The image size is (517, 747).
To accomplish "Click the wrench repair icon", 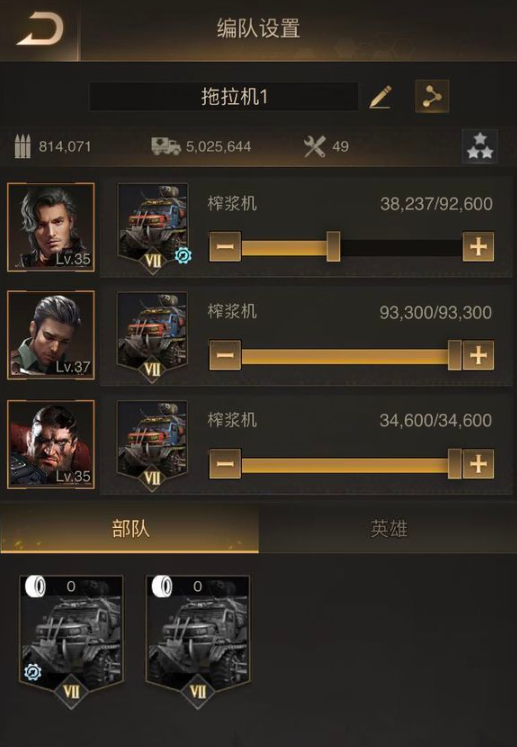I will point(315,146).
